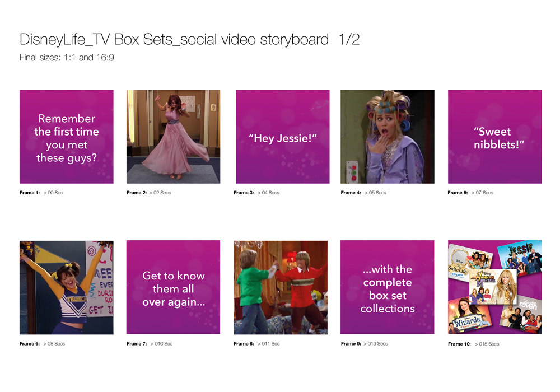This screenshot has height=392, width=560.
Task: Click the page number '1/2' in the title
Action: point(349,40)
